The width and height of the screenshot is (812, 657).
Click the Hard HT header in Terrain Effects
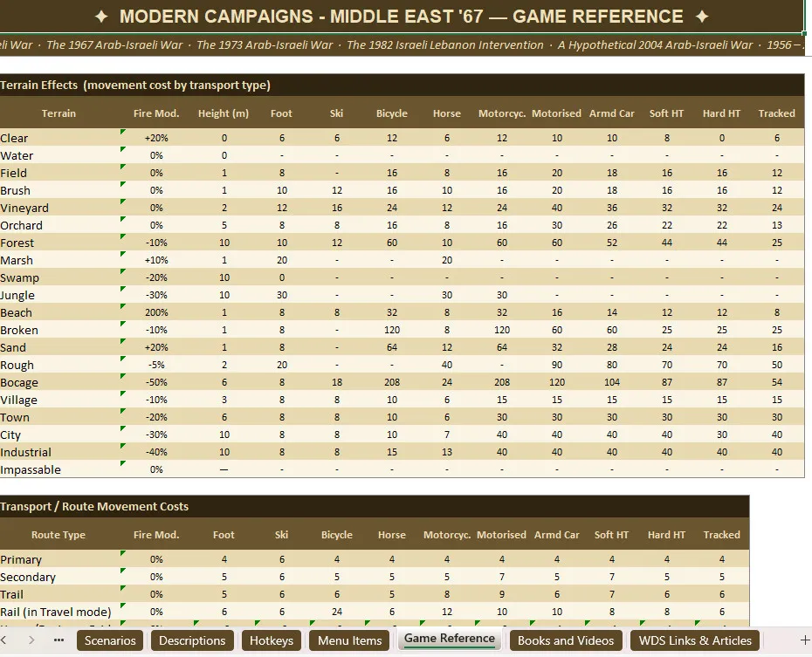coord(721,113)
